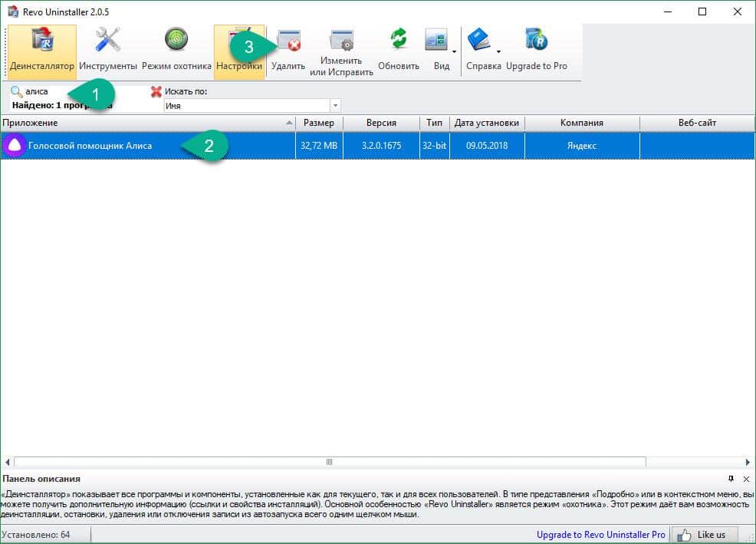Open the Инструменты toolbar icon
Viewport: 756px width, 544px height.
(108, 51)
